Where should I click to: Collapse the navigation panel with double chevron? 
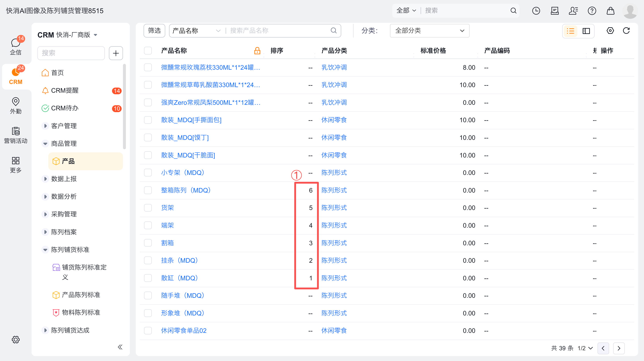tap(120, 347)
